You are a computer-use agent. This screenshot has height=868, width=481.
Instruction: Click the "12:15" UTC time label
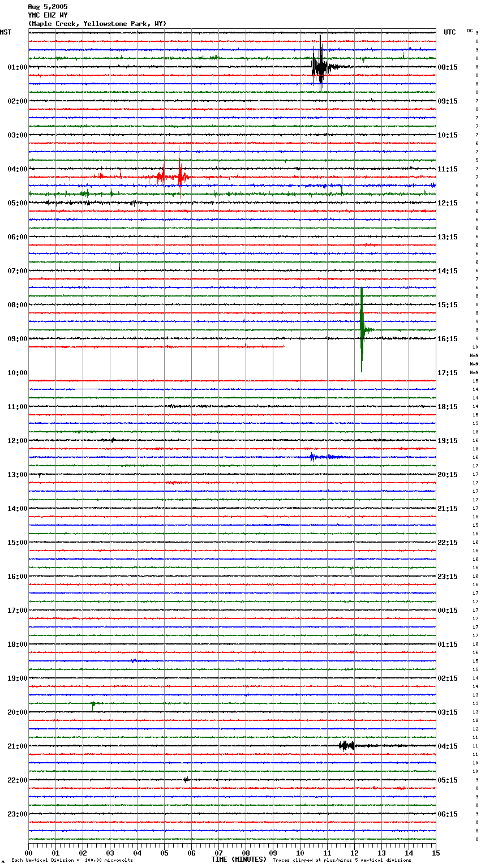click(x=448, y=203)
